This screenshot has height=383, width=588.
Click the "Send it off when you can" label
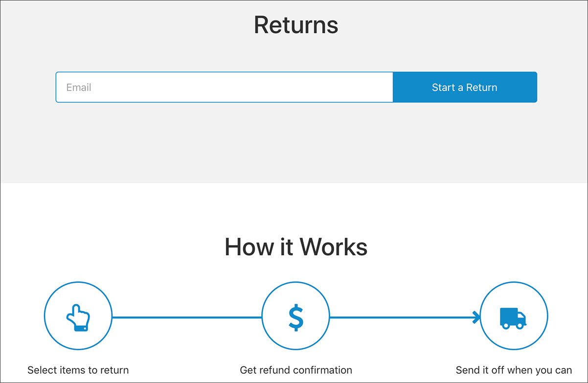pyautogui.click(x=514, y=370)
